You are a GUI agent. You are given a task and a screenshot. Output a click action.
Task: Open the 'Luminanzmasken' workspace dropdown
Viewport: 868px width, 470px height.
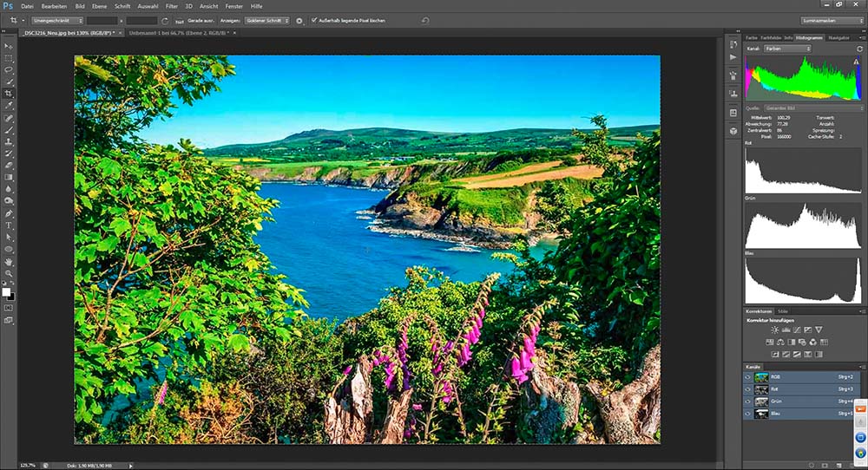coord(832,21)
